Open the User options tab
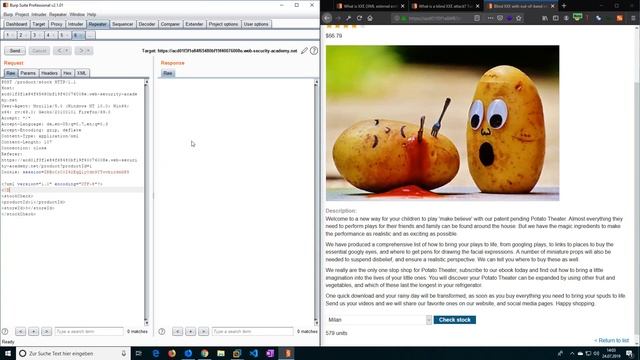This screenshot has width=640, height=360. click(x=256, y=24)
